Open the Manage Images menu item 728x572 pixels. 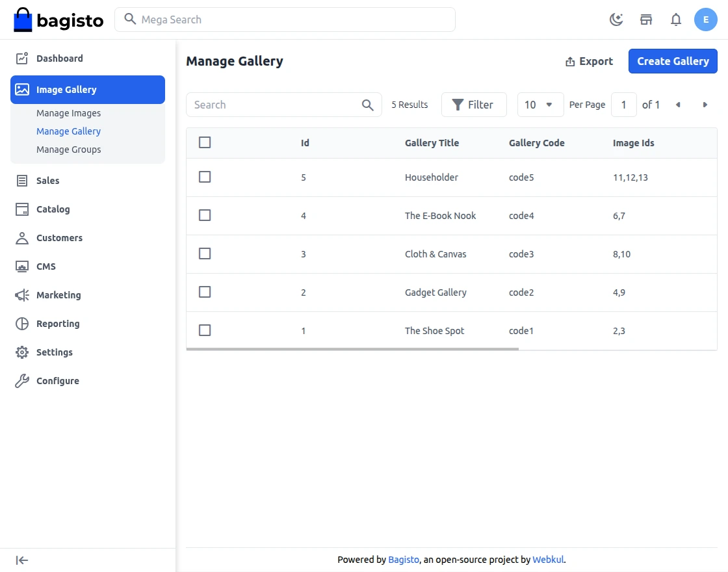68,112
